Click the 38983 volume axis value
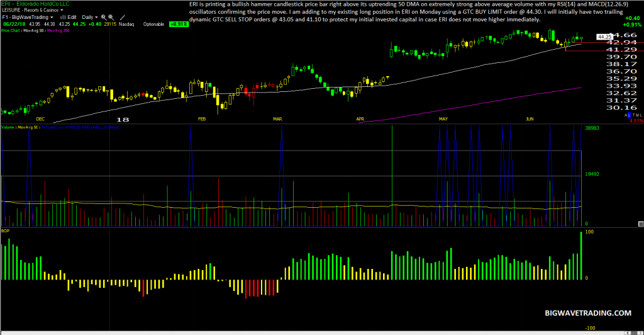This screenshot has width=644, height=335. [592, 128]
